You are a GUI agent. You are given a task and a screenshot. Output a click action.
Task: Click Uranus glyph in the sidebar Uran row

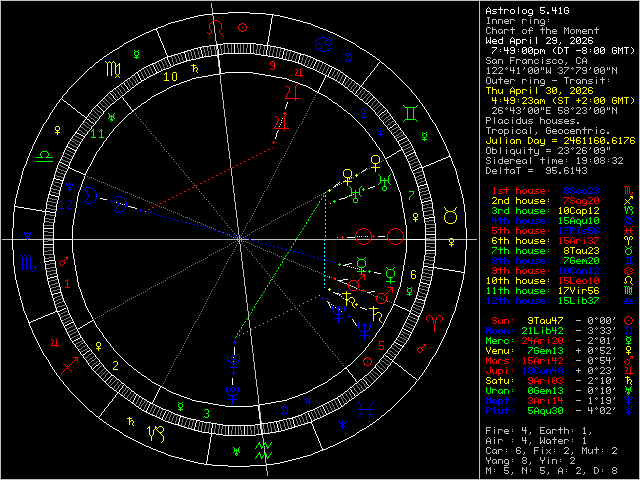point(629,391)
